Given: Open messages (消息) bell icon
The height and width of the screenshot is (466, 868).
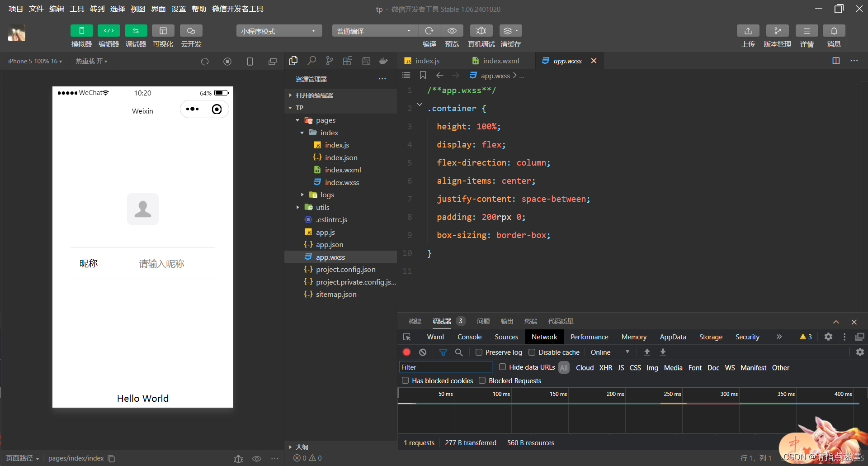Looking at the screenshot, I should [x=834, y=31].
